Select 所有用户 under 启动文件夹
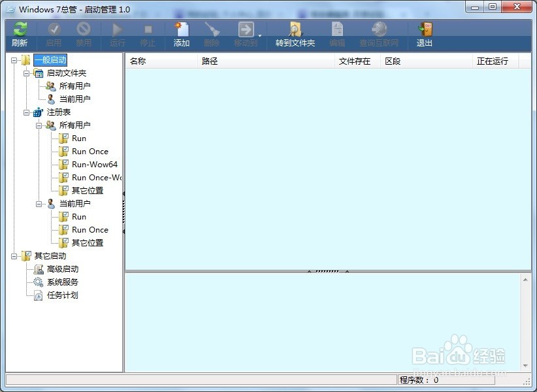Viewport: 537px width, 392px height. [x=74, y=86]
